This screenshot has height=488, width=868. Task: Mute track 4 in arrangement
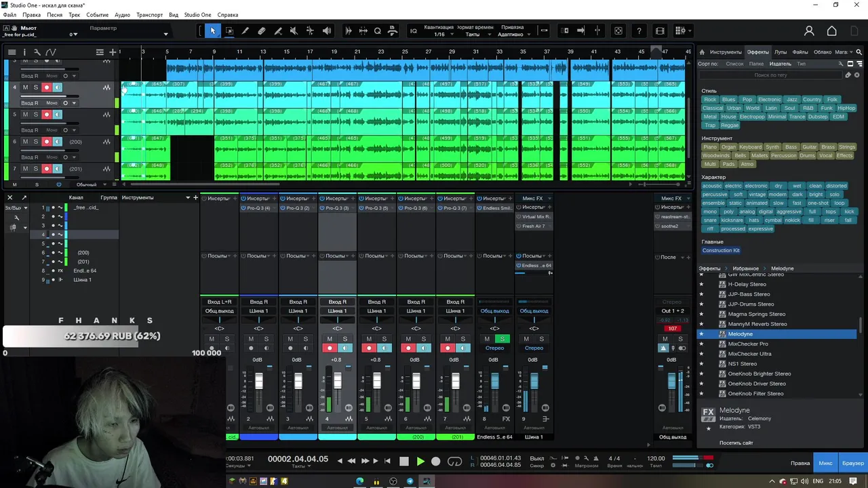click(x=26, y=87)
